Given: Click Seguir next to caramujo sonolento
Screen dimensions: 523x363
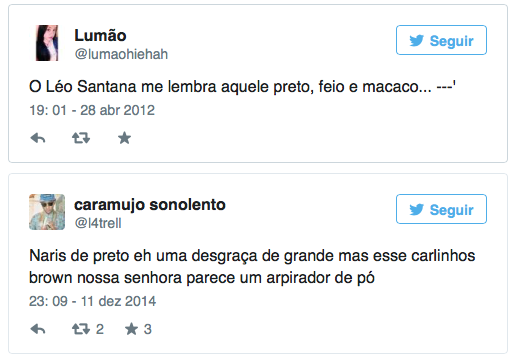Looking at the screenshot, I should (441, 209).
